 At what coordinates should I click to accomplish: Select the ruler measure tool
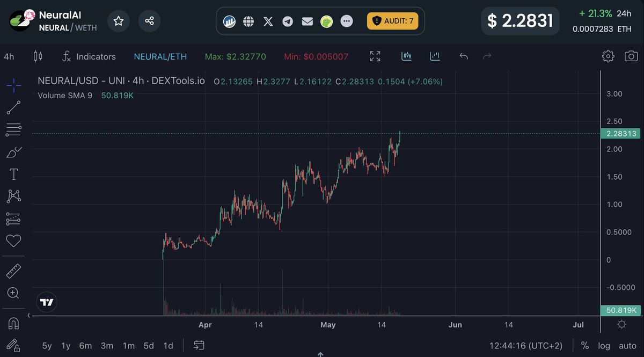(14, 271)
